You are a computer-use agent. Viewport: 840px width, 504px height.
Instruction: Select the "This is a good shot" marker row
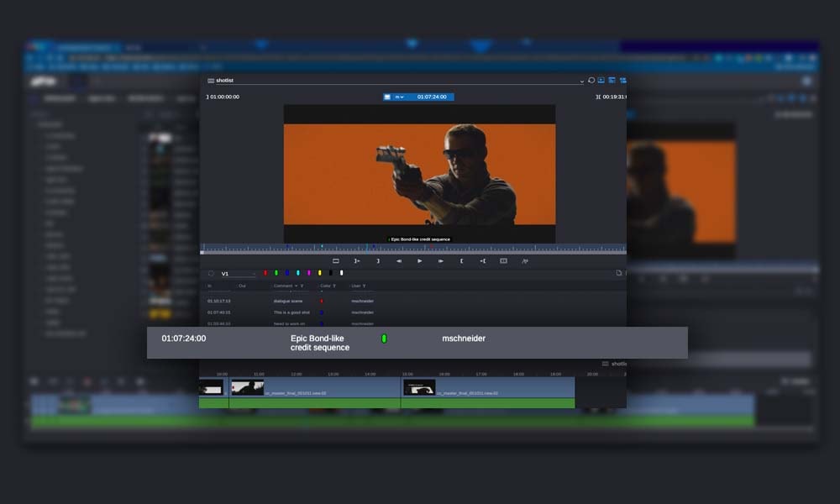click(412, 312)
